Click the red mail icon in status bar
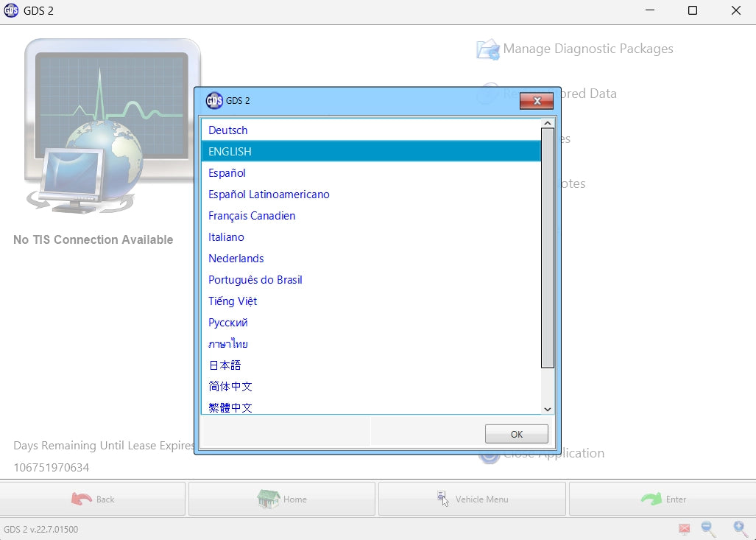Image resolution: width=756 pixels, height=540 pixels. coord(684,529)
